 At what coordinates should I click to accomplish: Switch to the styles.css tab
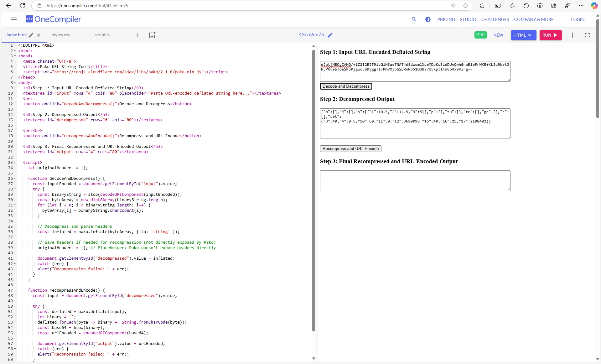(61, 35)
